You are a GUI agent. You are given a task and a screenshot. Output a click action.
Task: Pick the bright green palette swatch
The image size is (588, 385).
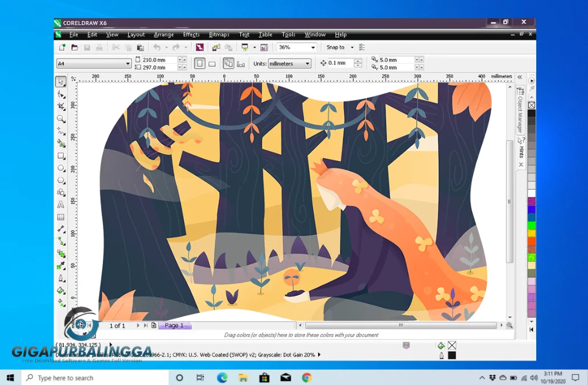point(532,225)
